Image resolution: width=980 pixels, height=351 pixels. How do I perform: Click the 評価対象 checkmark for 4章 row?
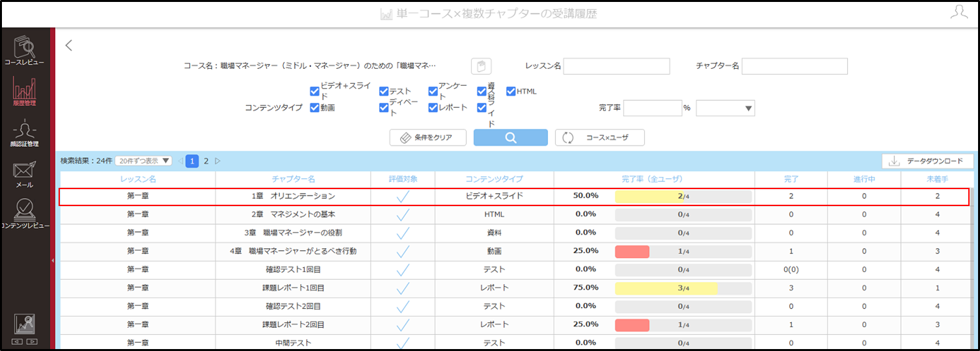[403, 251]
